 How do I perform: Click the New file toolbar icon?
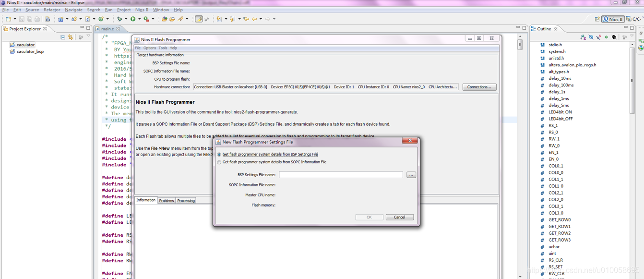tap(8, 19)
